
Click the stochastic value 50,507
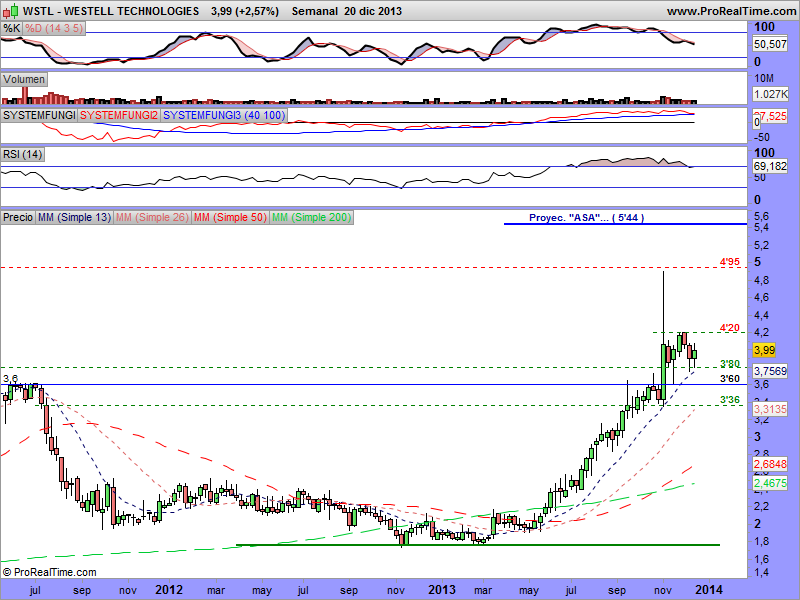click(x=770, y=44)
